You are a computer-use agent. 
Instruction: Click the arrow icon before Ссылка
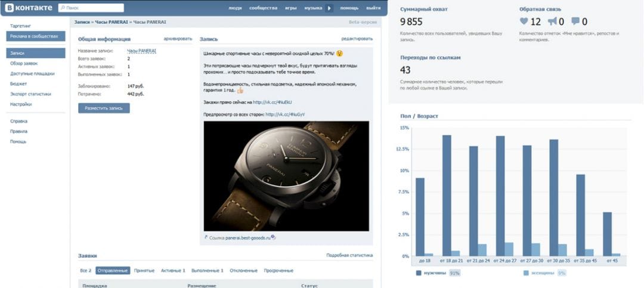[206, 237]
